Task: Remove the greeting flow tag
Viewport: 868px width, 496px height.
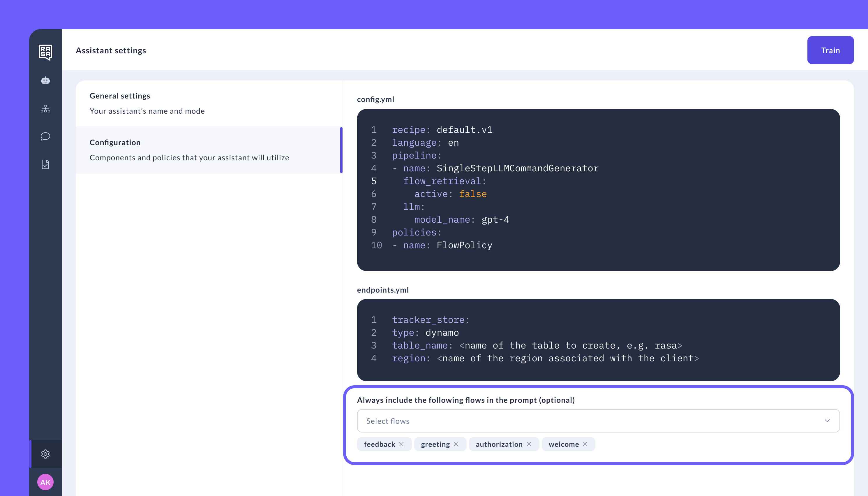Action: 456,444
